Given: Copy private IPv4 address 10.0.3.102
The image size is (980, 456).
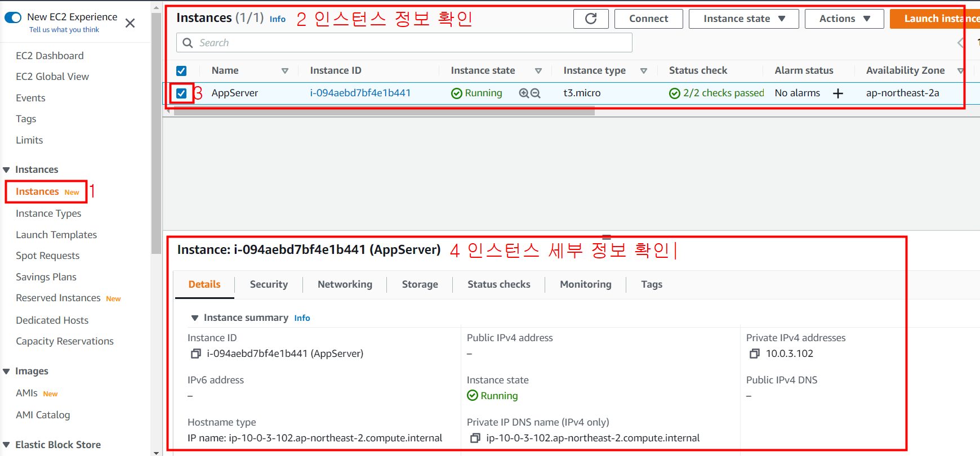Looking at the screenshot, I should [x=755, y=354].
